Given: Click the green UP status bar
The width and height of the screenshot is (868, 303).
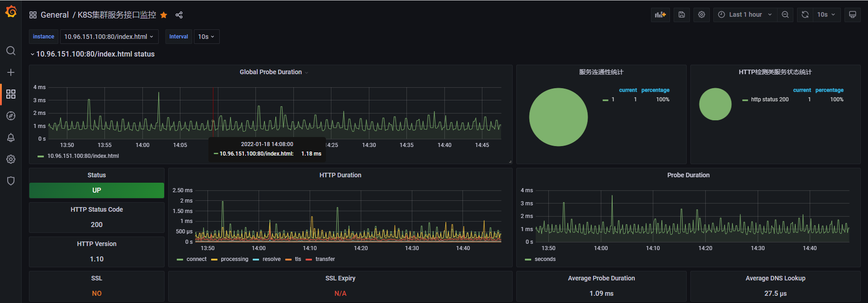Looking at the screenshot, I should tap(97, 190).
